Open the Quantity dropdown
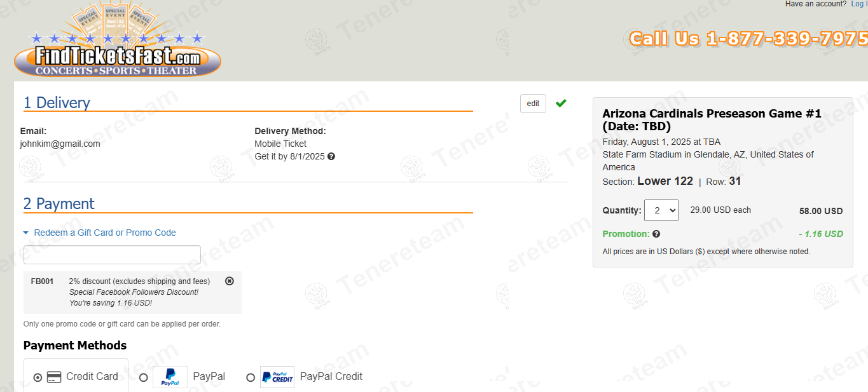 pyautogui.click(x=661, y=210)
